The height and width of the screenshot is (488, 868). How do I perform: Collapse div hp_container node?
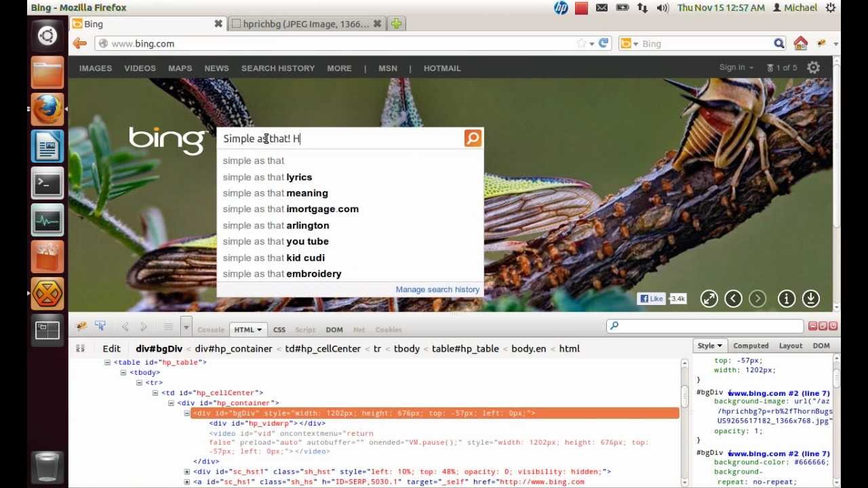(171, 403)
